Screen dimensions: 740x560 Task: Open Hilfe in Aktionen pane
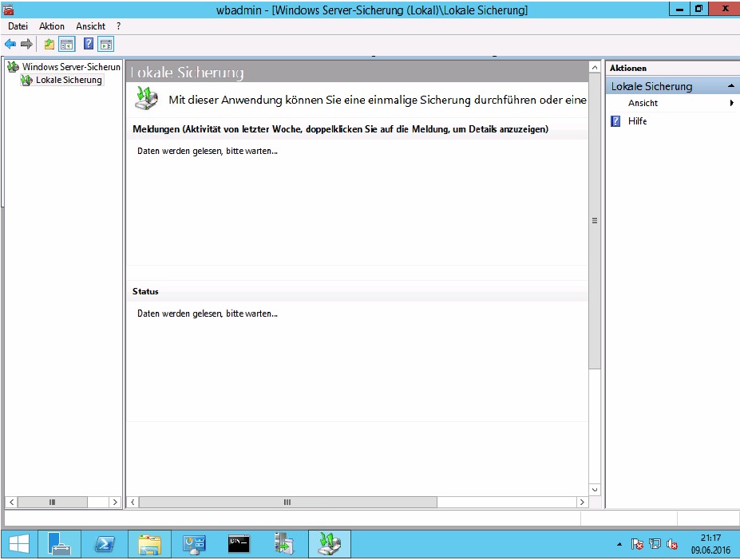[x=637, y=121]
